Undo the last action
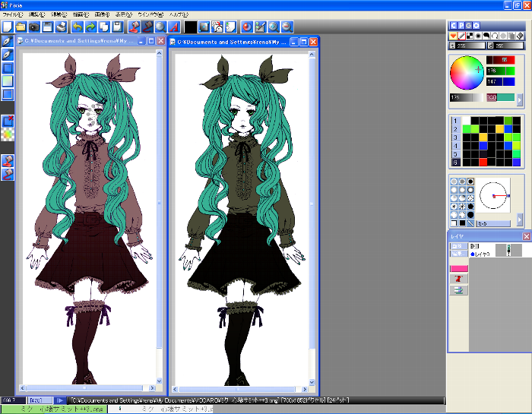 [78, 27]
